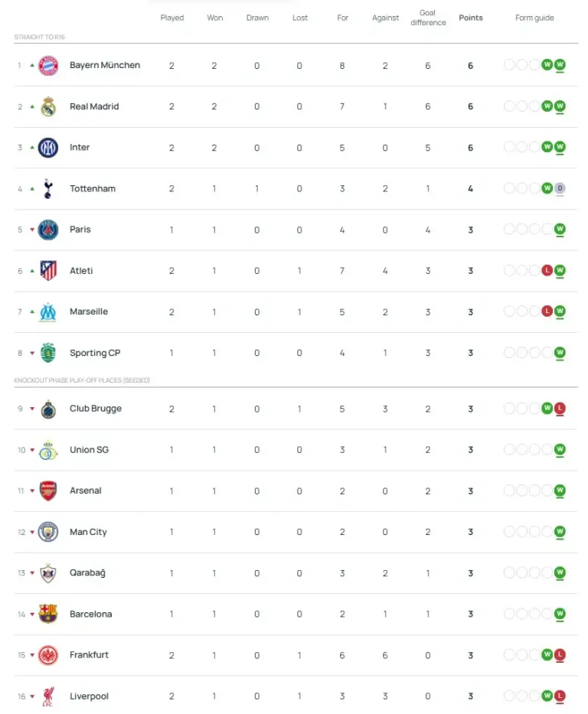Viewport: 588px width, 714px height.
Task: Click the Barcelona club crest
Action: click(48, 614)
